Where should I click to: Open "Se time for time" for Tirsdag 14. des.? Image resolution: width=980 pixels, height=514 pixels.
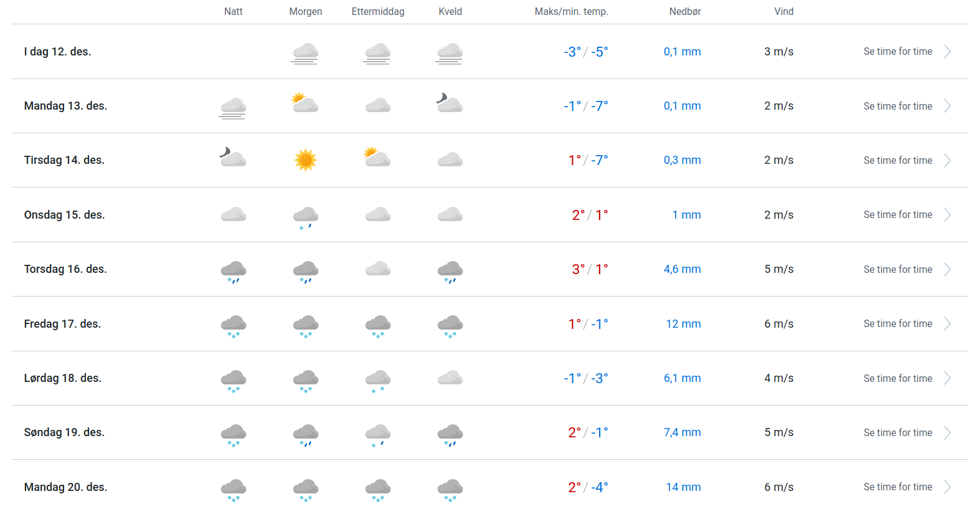click(897, 160)
